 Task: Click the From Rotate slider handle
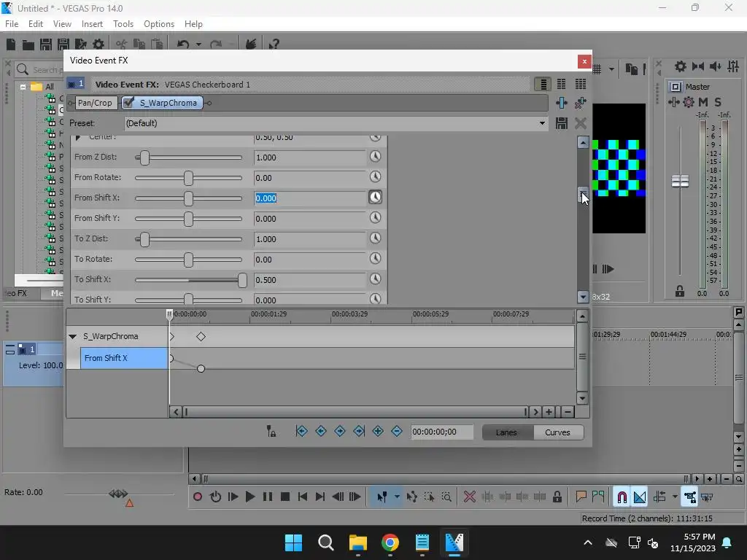pos(189,178)
